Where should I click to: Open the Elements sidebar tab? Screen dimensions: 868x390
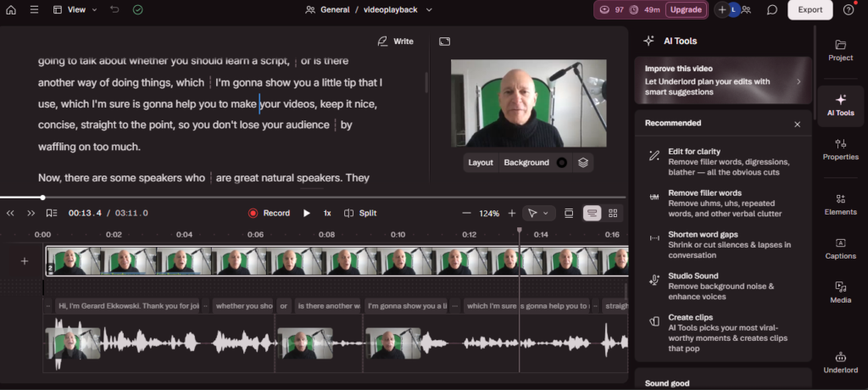[x=840, y=204]
